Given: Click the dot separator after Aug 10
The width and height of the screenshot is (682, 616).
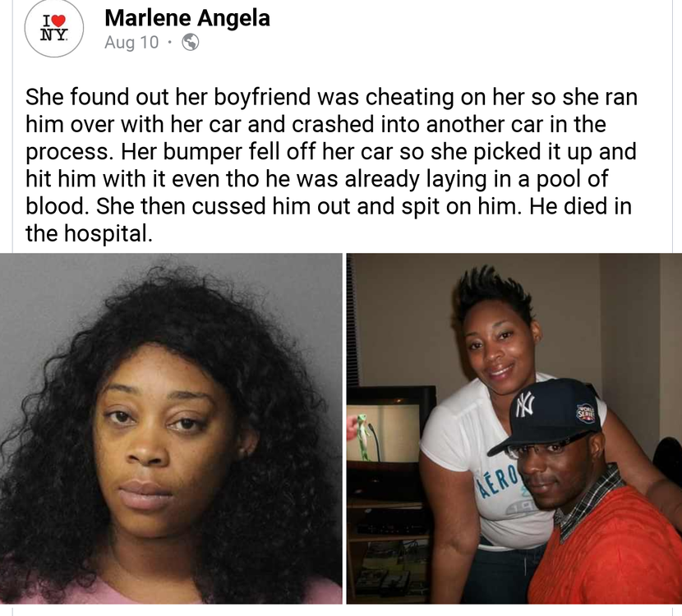Looking at the screenshot, I should [x=170, y=43].
